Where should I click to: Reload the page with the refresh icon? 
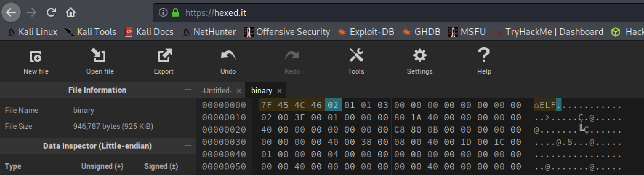tap(51, 13)
